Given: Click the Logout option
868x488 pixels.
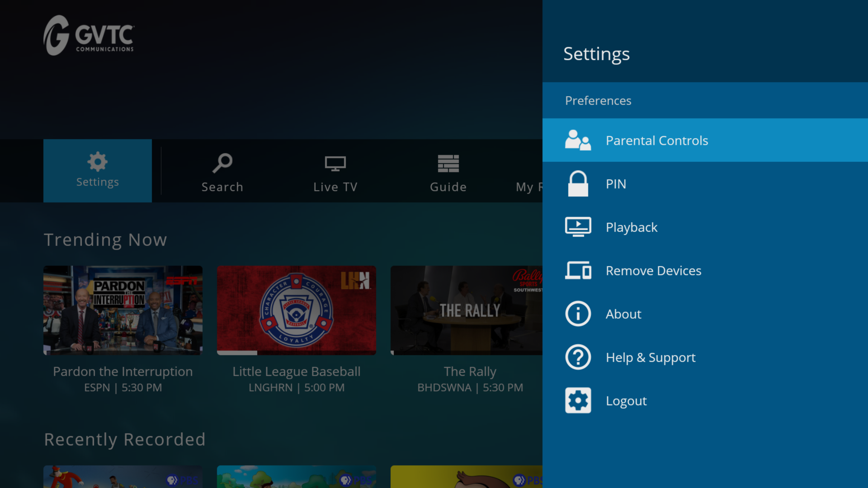Looking at the screenshot, I should click(626, 400).
